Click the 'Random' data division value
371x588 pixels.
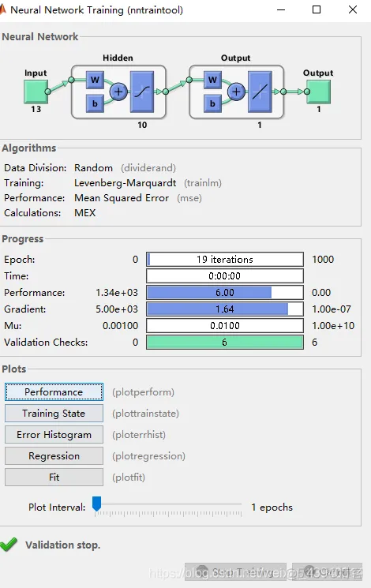point(93,167)
